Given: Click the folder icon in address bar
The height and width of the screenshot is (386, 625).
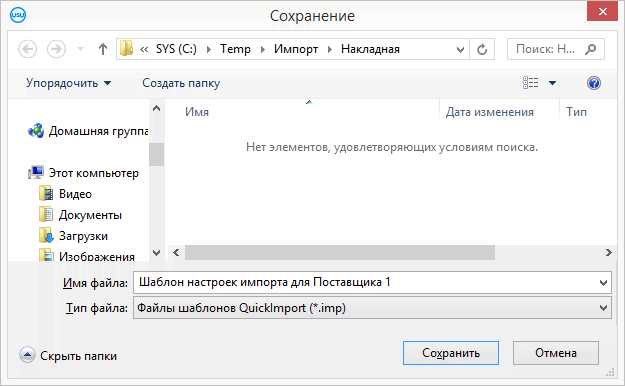Looking at the screenshot, I should [126, 49].
